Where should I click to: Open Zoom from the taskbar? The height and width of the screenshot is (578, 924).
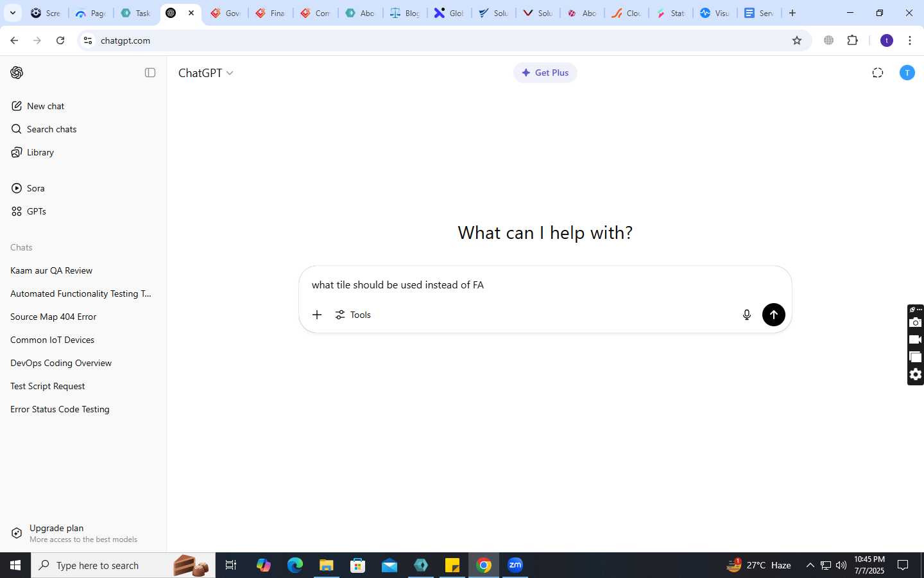tap(515, 565)
